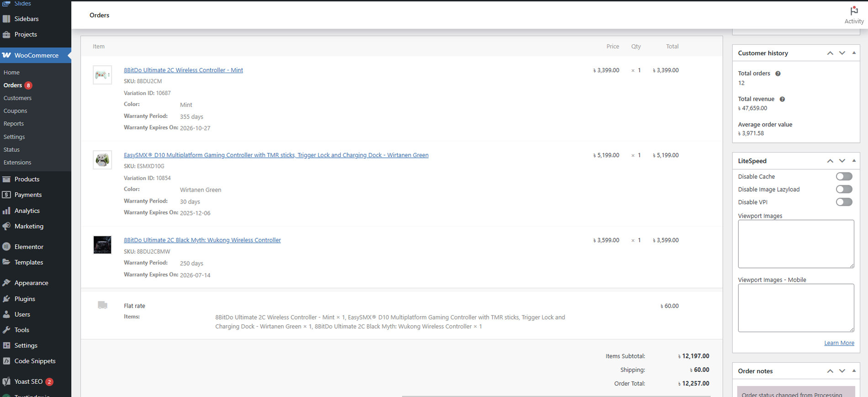The width and height of the screenshot is (868, 397).
Task: Click the Settings sliders icon in main menu
Action: point(6,345)
